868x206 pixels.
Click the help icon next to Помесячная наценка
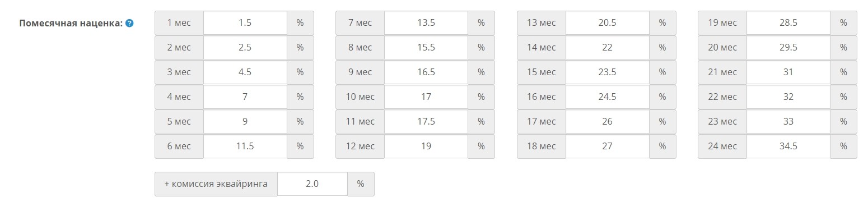click(129, 23)
